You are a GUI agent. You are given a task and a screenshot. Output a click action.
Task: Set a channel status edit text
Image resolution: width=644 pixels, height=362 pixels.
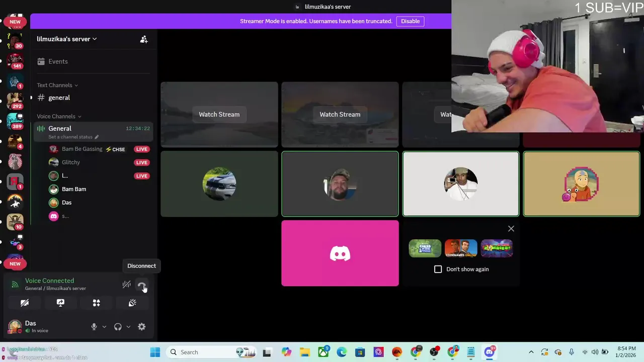point(73,137)
